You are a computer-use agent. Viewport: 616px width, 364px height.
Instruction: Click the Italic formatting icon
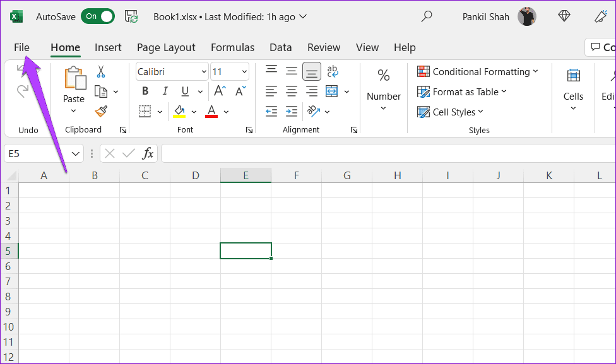point(165,91)
